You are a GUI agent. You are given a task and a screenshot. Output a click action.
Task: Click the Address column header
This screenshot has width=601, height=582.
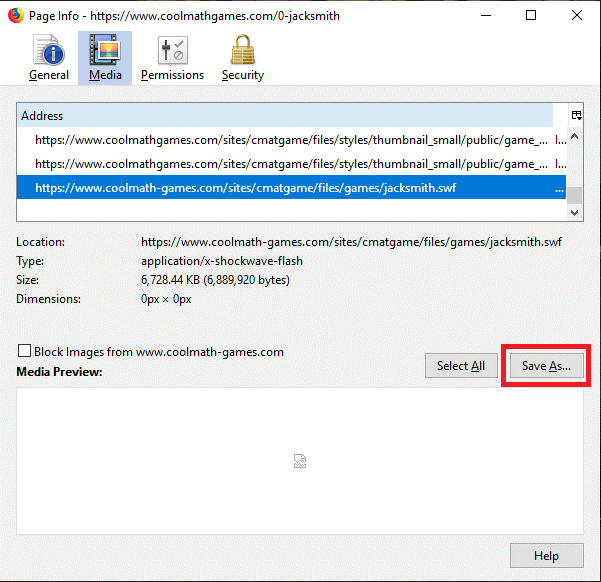click(285, 115)
